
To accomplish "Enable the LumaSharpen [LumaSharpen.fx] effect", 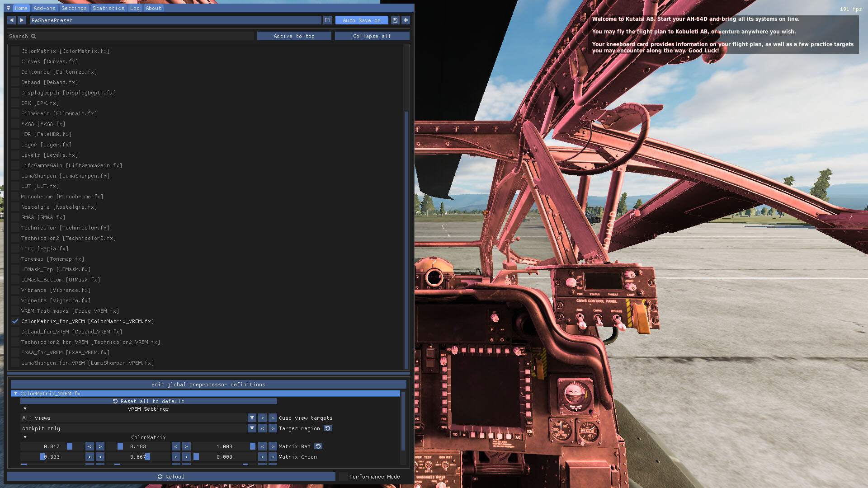I will (15, 176).
